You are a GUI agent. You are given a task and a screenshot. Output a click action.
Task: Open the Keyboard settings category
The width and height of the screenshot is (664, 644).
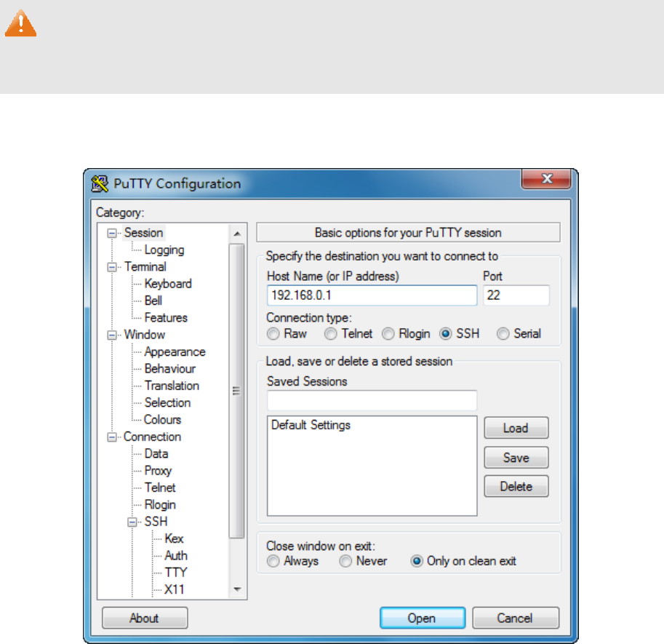coord(168,284)
